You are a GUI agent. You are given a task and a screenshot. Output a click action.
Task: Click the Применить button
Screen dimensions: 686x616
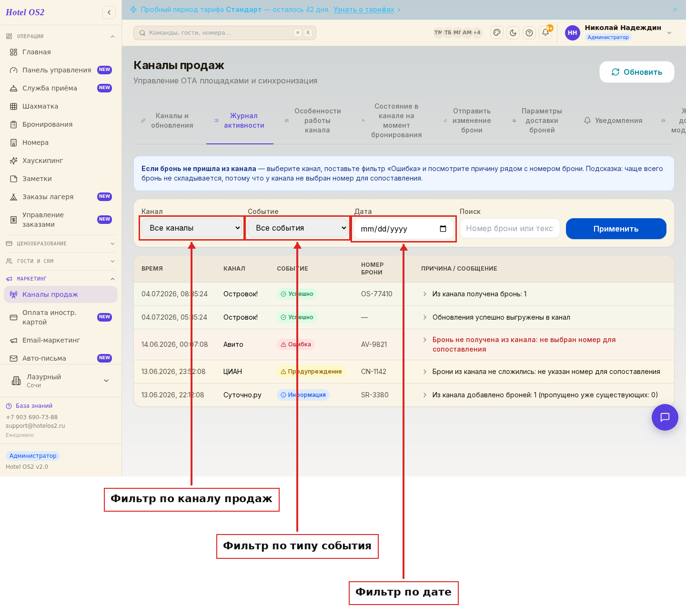tap(616, 229)
